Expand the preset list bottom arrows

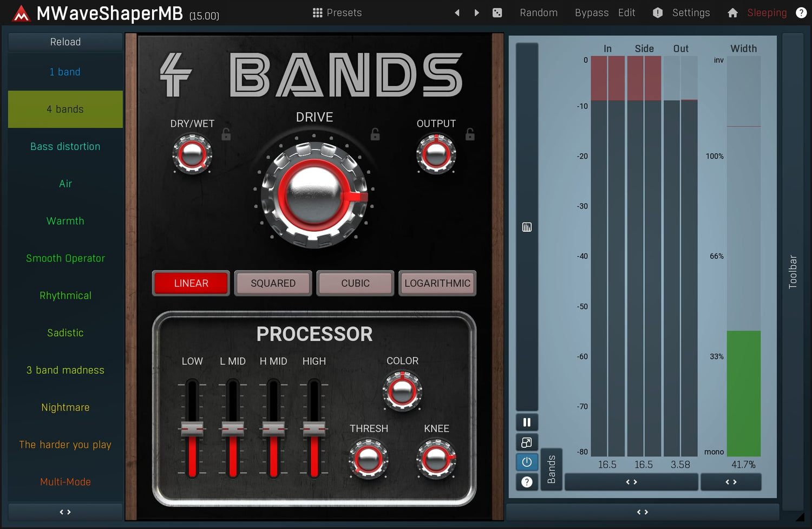(x=65, y=512)
